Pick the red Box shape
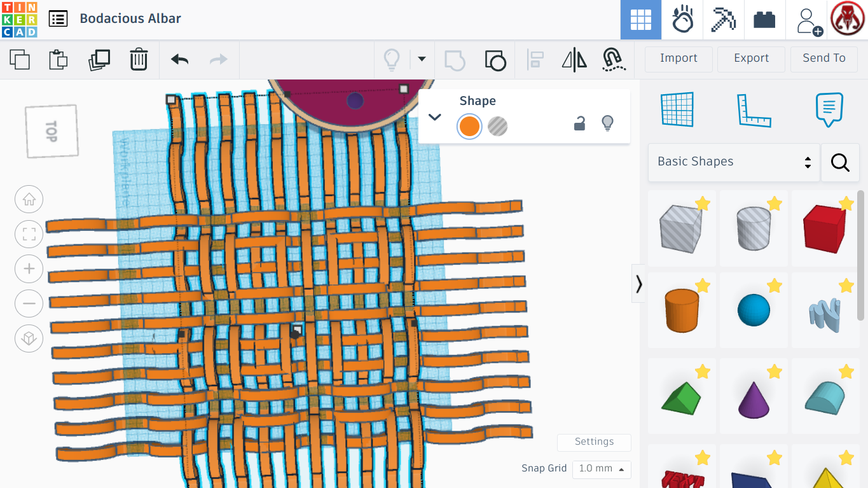The width and height of the screenshot is (868, 488). point(825,228)
